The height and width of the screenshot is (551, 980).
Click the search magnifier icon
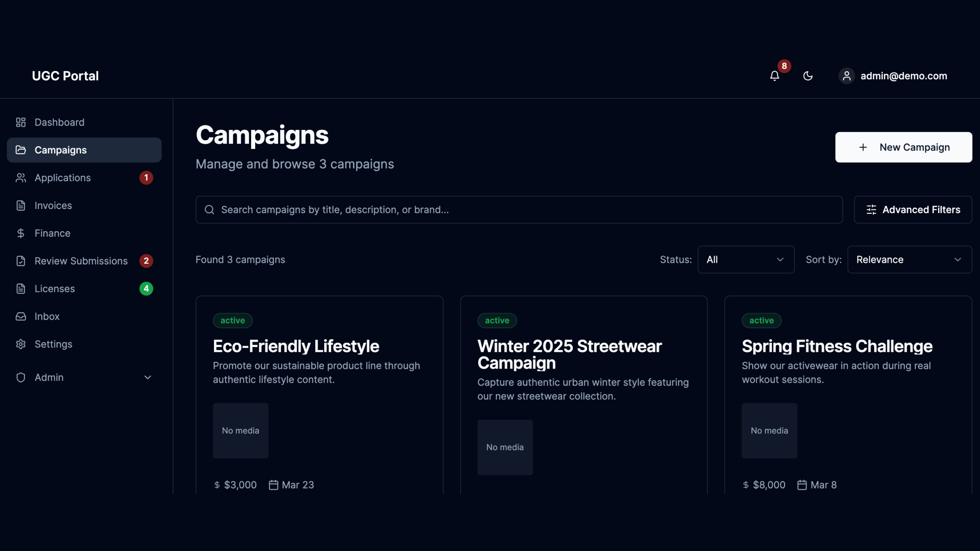(209, 210)
